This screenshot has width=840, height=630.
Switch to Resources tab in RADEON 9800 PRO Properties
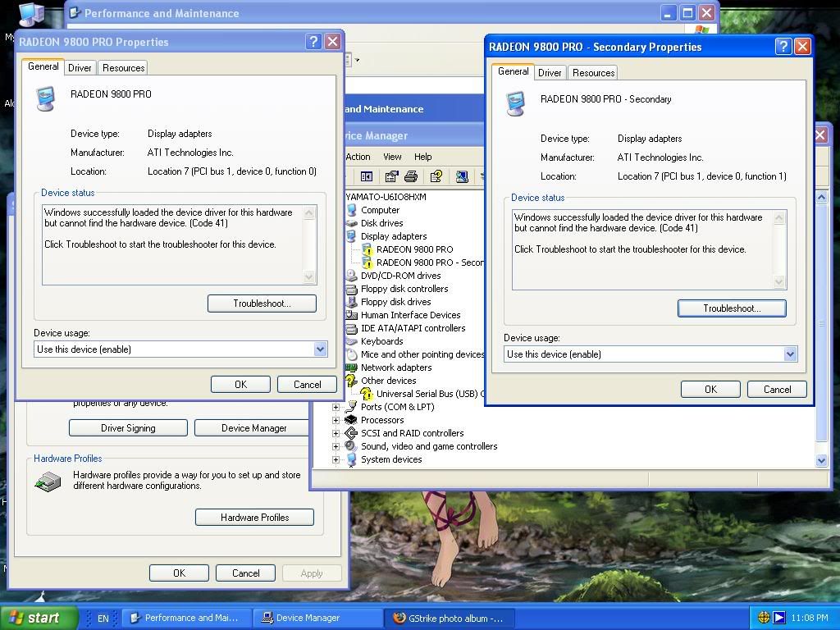click(123, 68)
